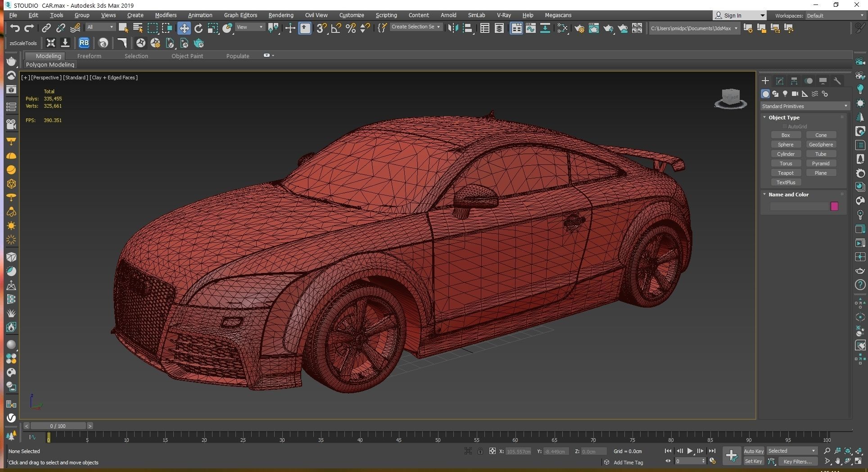Click the Redo arrow icon
This screenshot has height=472, width=868.
pos(29,28)
